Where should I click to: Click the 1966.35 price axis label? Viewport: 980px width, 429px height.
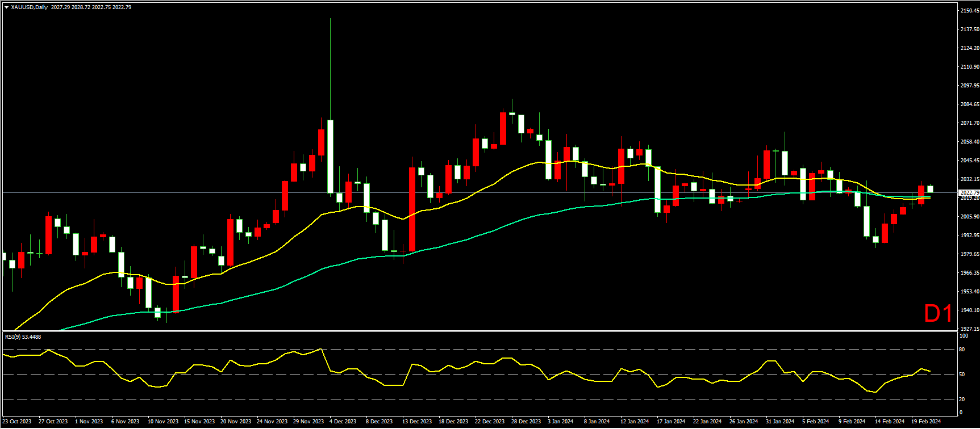[970, 273]
